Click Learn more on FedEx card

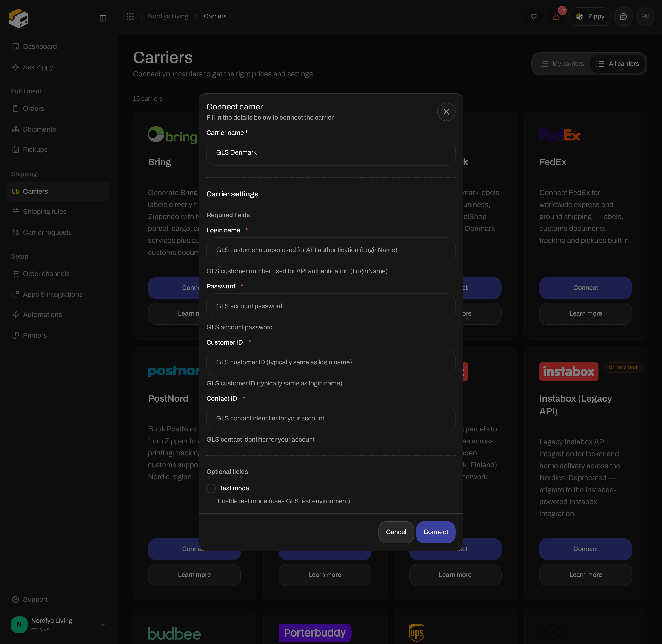pos(585,313)
